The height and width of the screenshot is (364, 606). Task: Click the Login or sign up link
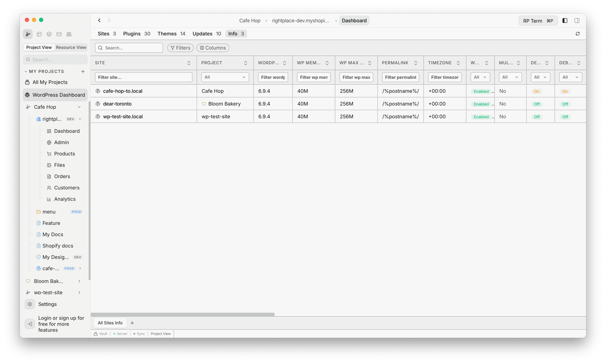(61, 324)
